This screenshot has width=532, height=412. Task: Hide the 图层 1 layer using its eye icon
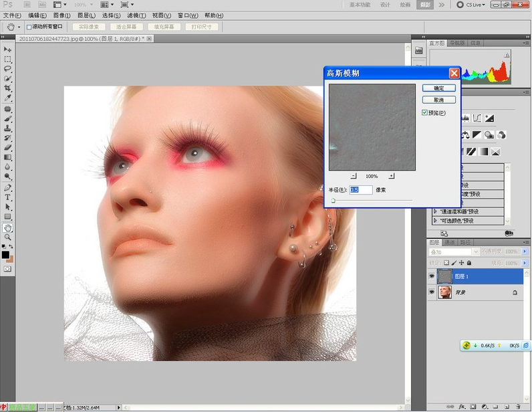(432, 276)
